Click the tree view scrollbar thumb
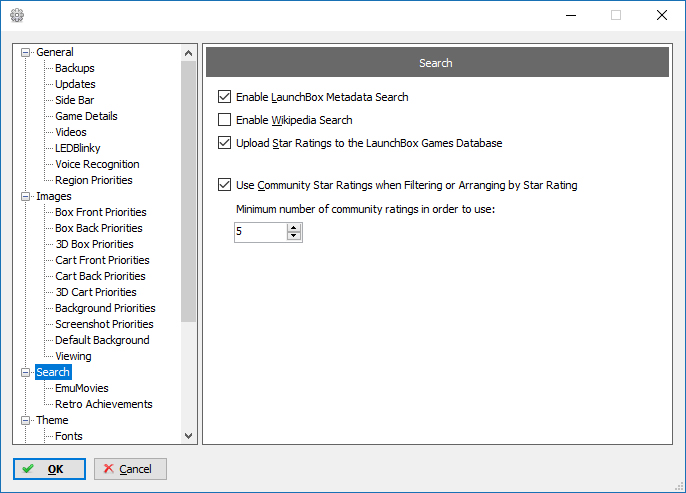Screen dimensions: 686x493 click(189, 192)
